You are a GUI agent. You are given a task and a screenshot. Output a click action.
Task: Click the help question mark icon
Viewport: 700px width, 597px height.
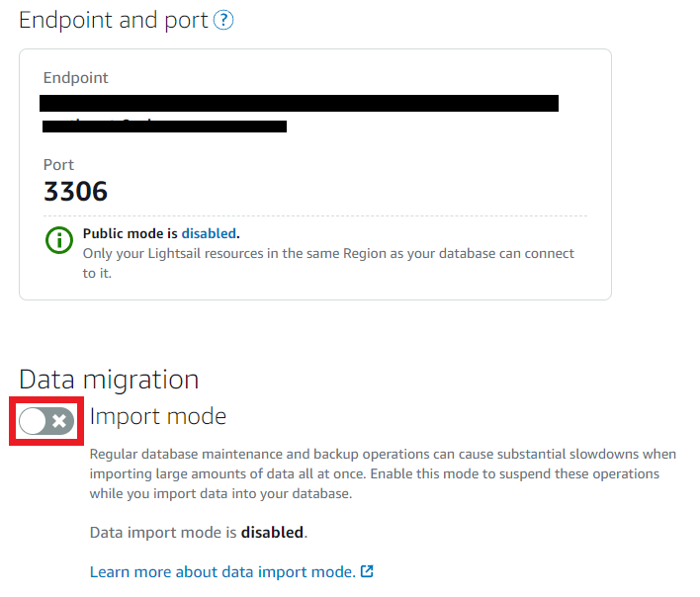coord(223,20)
